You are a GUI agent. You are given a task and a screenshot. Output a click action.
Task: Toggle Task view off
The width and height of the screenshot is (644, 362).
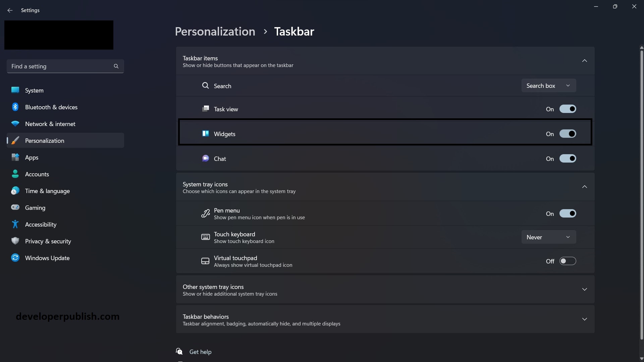coord(568,109)
